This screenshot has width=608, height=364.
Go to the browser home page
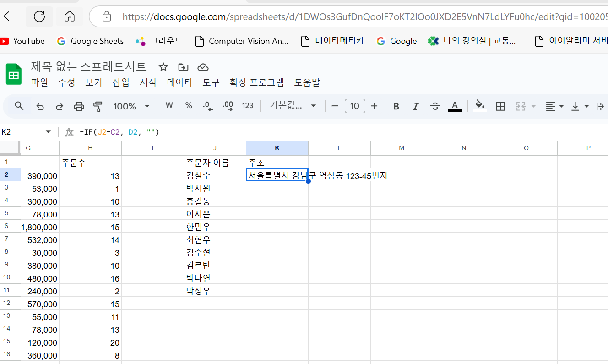70,17
